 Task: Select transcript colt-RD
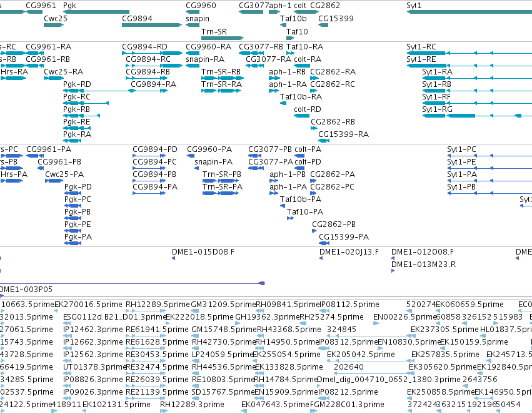[308, 109]
